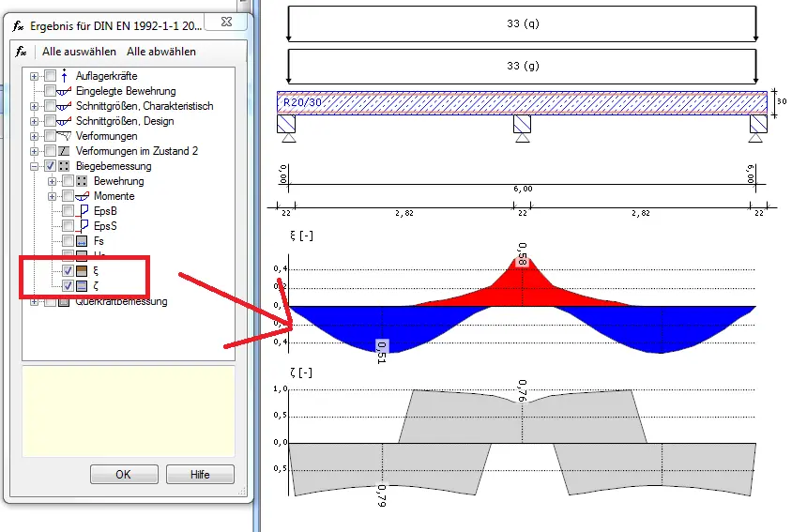Enable the Verformungen checkbox

tap(50, 136)
